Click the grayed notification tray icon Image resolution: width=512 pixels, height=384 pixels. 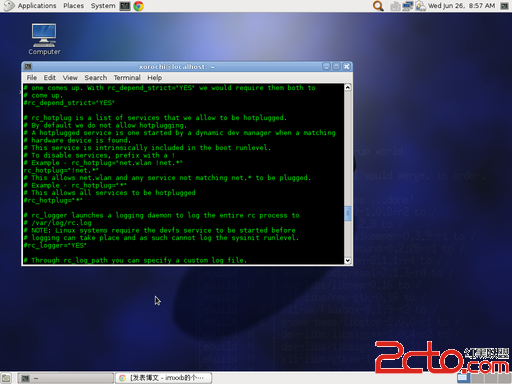pyautogui.click(x=395, y=6)
